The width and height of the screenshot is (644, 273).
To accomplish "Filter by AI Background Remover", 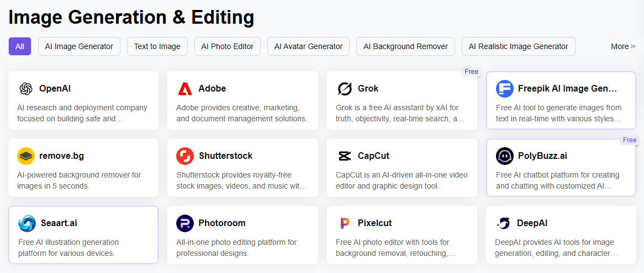I will tap(406, 46).
